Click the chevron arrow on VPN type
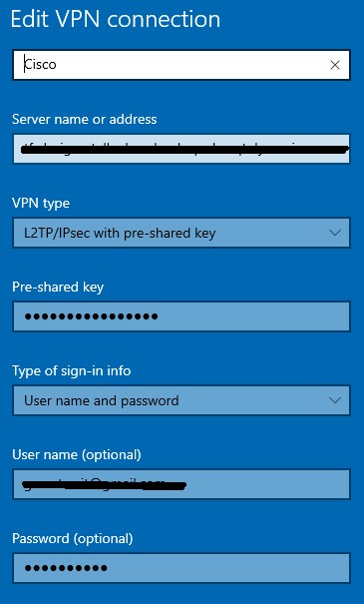Image resolution: width=364 pixels, height=604 pixels. click(335, 233)
